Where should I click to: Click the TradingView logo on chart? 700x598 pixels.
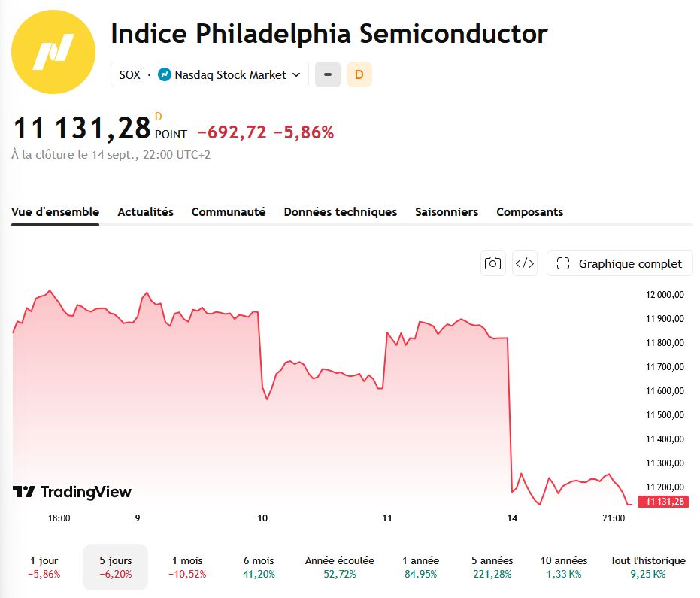coord(72,492)
